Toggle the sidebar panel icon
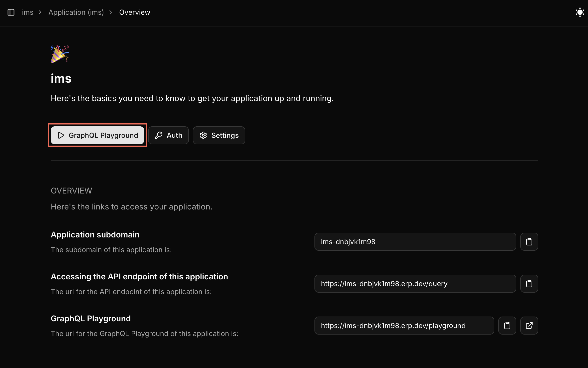 point(11,12)
